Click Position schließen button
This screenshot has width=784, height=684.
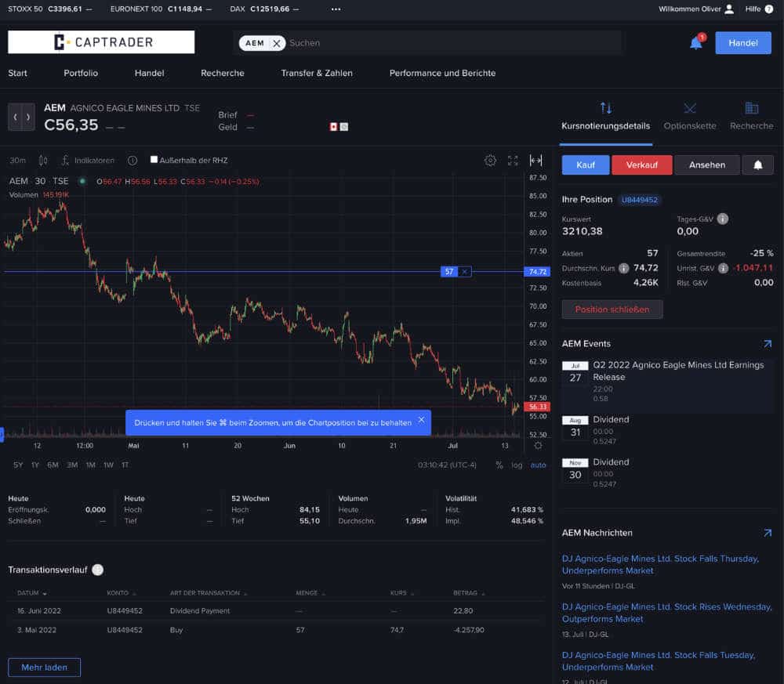coord(612,309)
